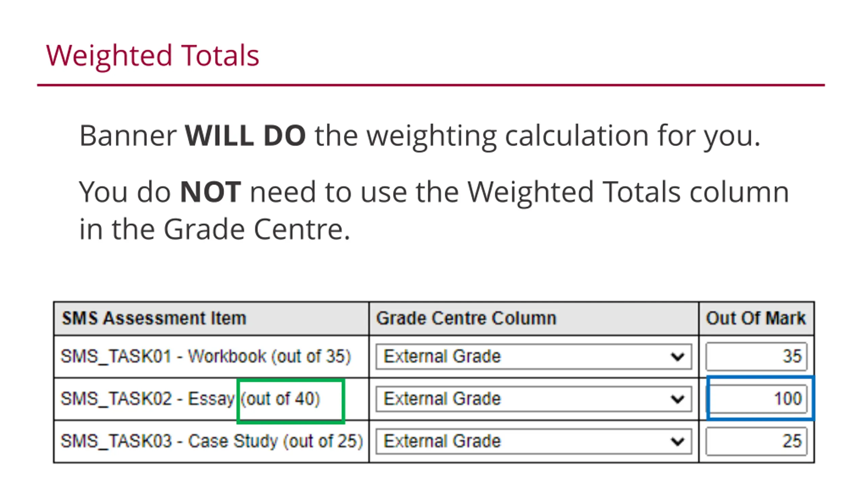
Task: Click the Out Of Mark column header
Action: click(x=756, y=319)
